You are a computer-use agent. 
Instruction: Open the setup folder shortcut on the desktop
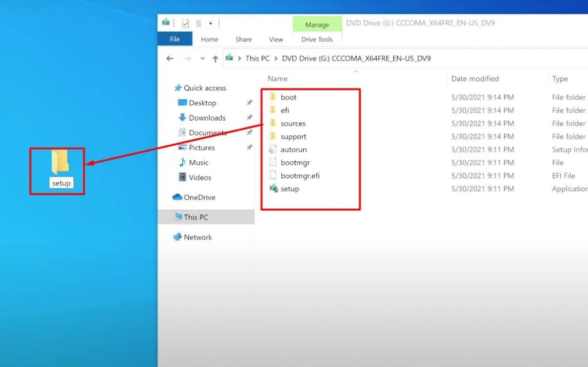pyautogui.click(x=56, y=167)
